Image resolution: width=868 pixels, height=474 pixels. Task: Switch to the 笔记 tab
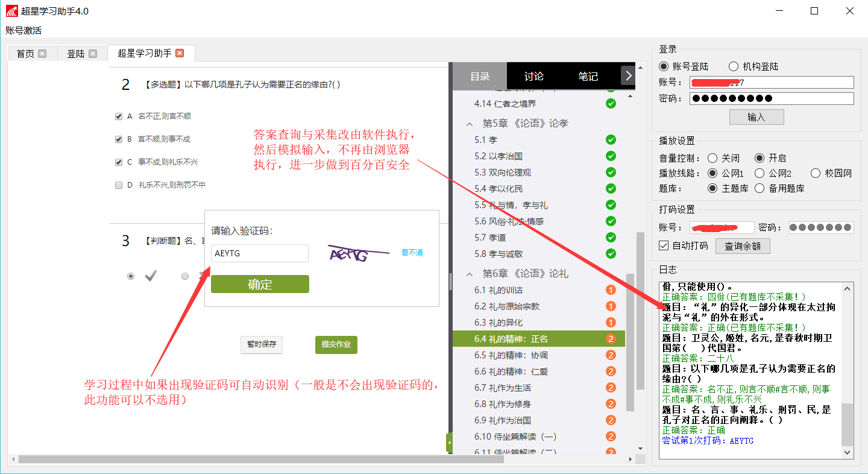tap(587, 75)
